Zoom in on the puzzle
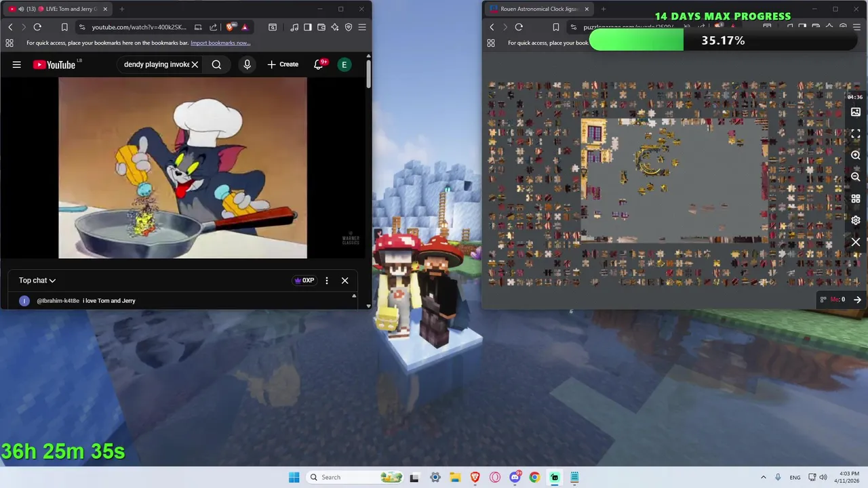 coord(856,155)
